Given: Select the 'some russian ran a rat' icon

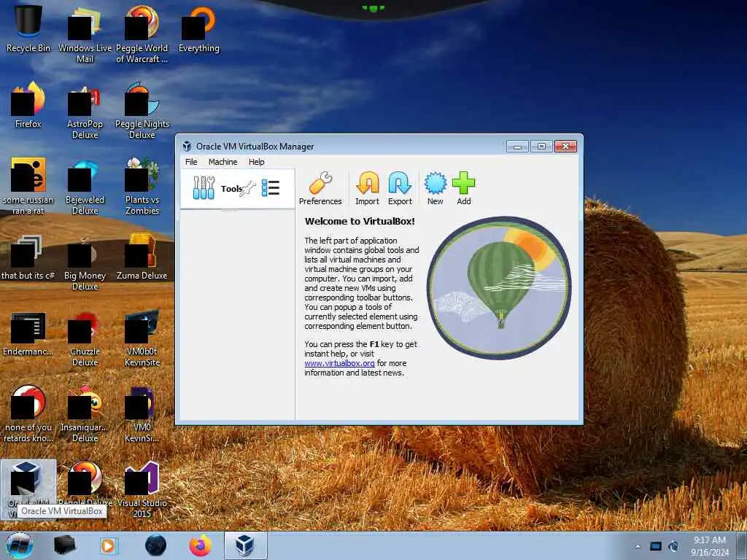Looking at the screenshot, I should (x=28, y=186).
